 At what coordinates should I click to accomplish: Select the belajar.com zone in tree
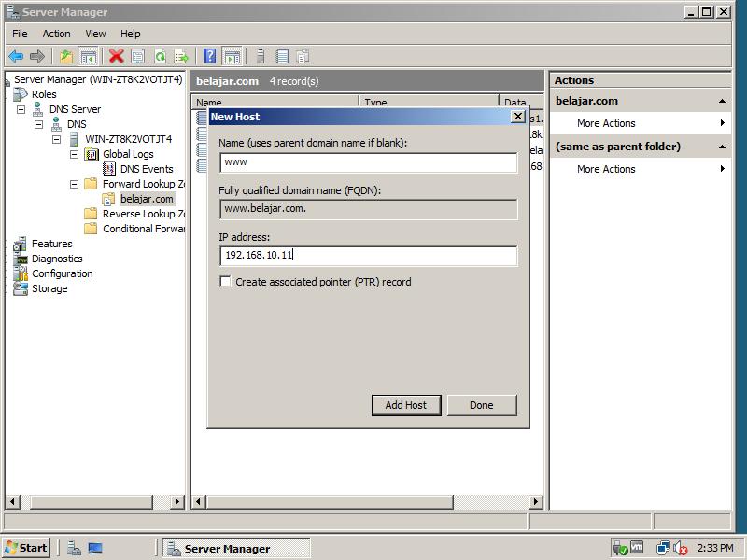147,199
